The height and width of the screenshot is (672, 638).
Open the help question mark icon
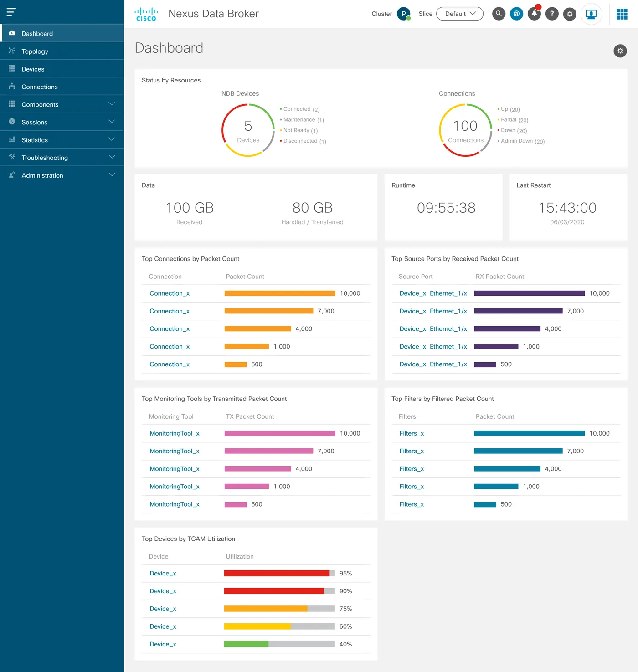click(x=552, y=14)
